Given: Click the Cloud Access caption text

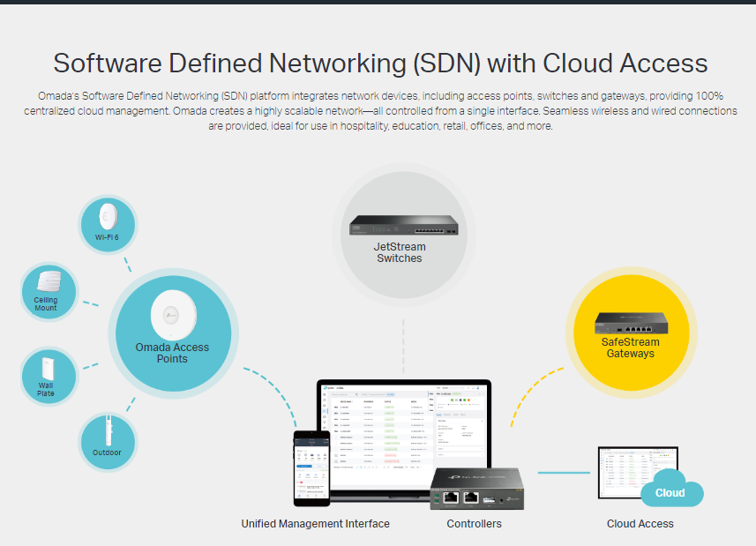Looking at the screenshot, I should [640, 524].
